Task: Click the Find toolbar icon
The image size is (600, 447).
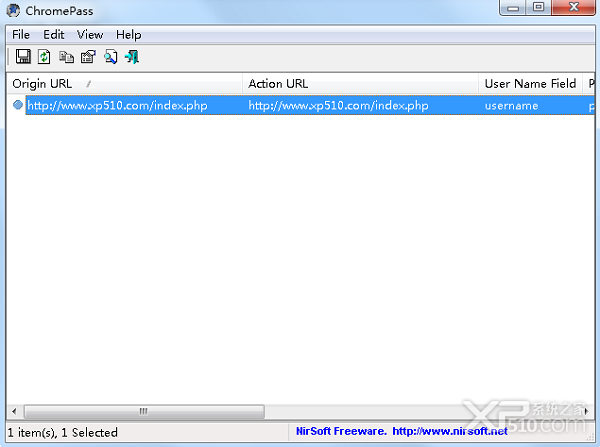Action: 111,57
